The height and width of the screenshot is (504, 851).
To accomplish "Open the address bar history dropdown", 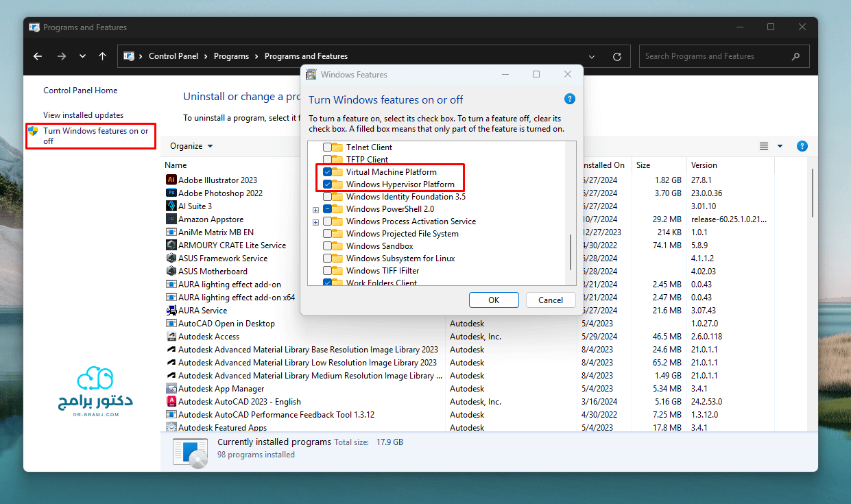I will click(x=592, y=56).
